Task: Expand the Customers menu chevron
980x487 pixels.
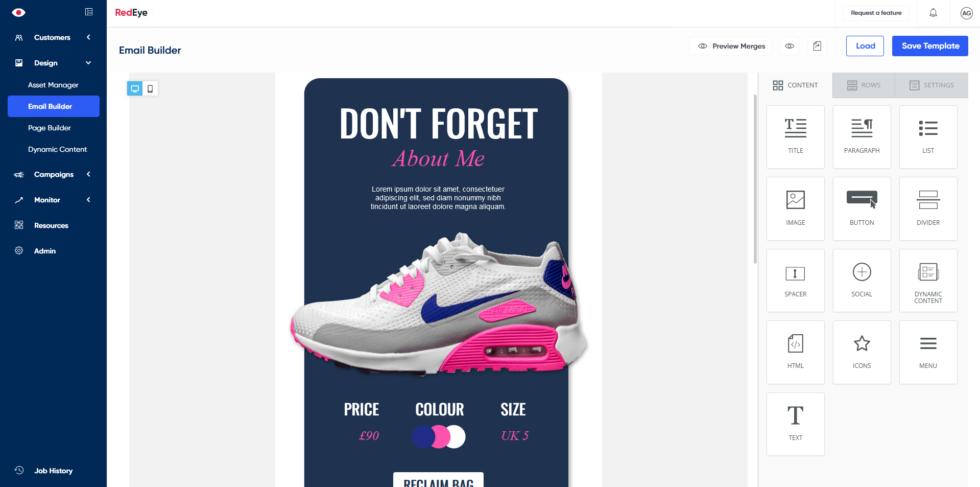Action: coord(88,37)
